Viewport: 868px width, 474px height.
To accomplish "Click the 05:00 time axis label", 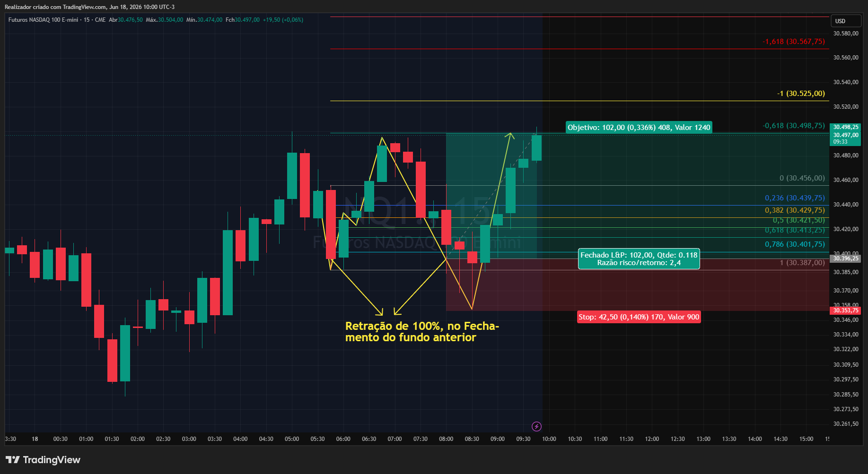I will click(292, 439).
